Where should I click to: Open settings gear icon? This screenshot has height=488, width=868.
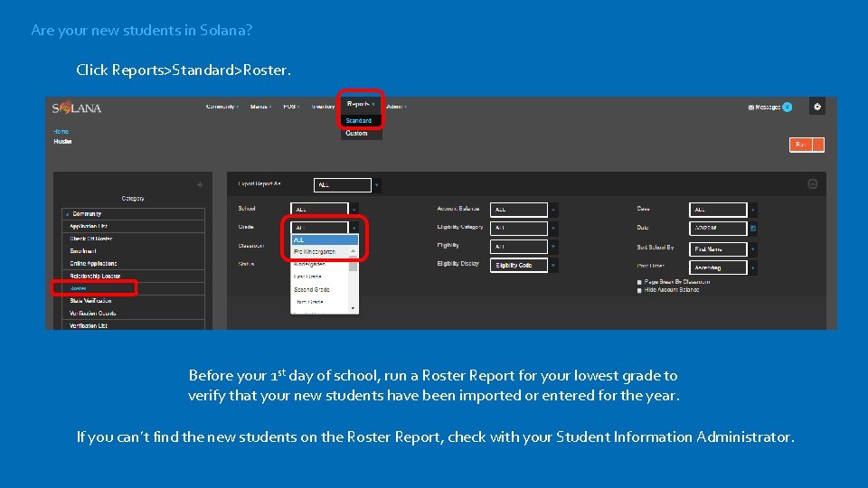coord(817,107)
